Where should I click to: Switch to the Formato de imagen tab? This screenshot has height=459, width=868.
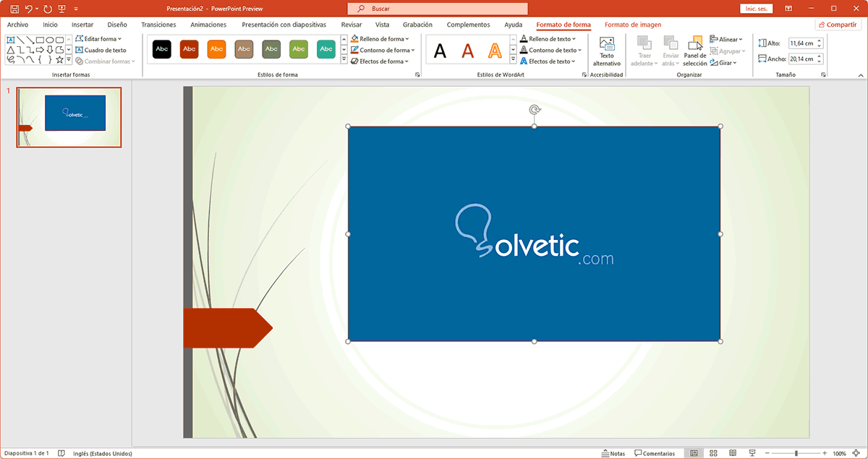click(x=634, y=24)
